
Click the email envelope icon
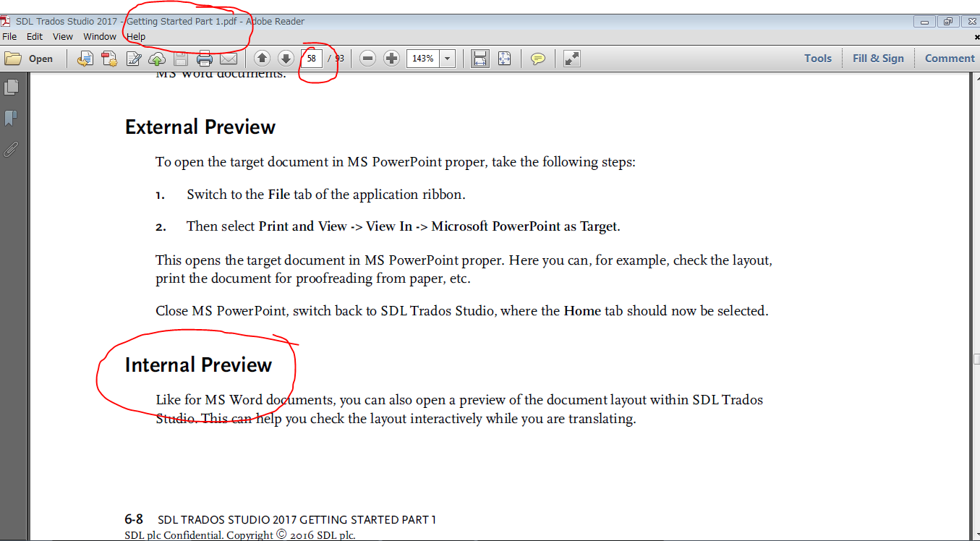pyautogui.click(x=229, y=59)
